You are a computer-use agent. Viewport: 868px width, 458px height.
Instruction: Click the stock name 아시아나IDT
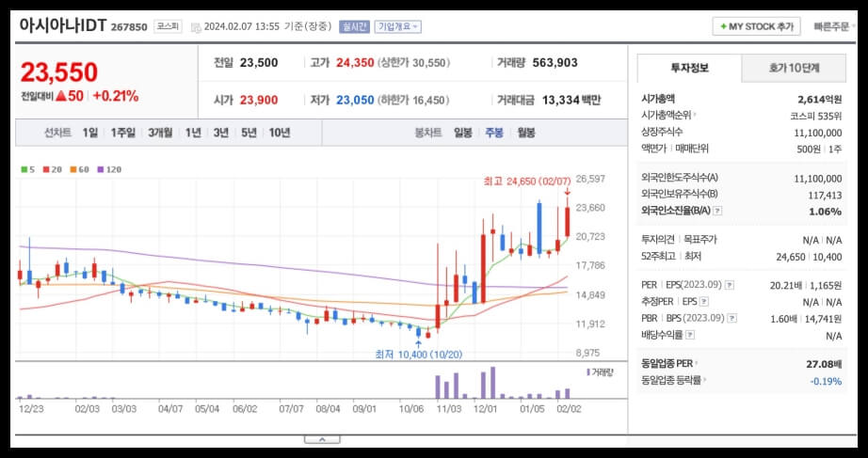point(62,25)
